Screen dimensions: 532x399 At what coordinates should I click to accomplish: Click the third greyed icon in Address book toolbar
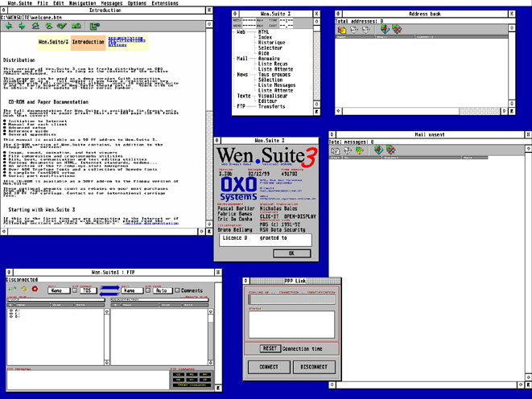(x=365, y=30)
